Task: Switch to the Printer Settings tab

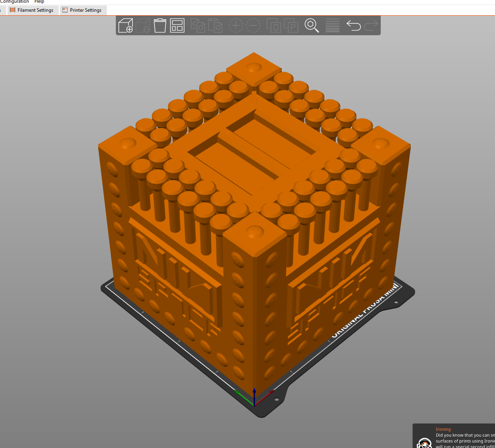Action: [x=83, y=10]
